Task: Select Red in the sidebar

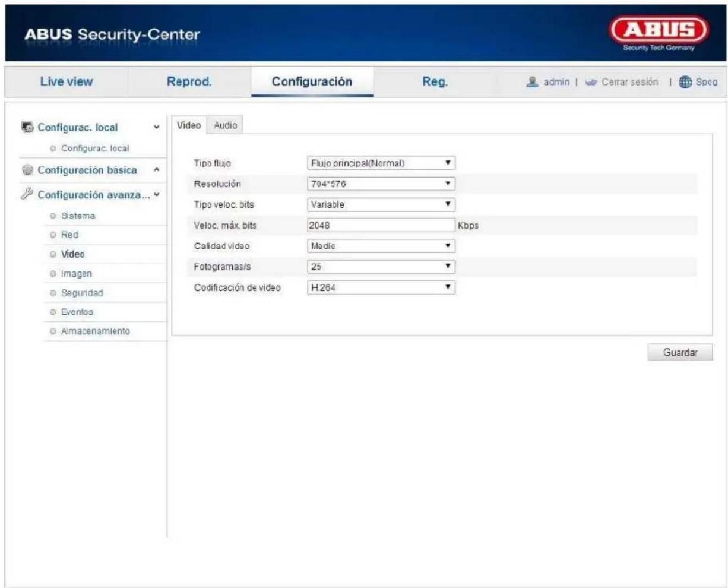Action: click(x=69, y=235)
